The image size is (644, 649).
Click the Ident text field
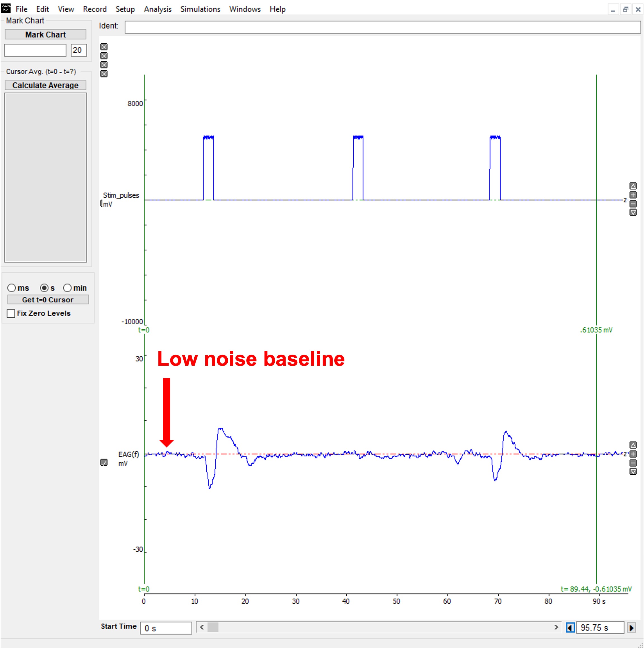382,27
